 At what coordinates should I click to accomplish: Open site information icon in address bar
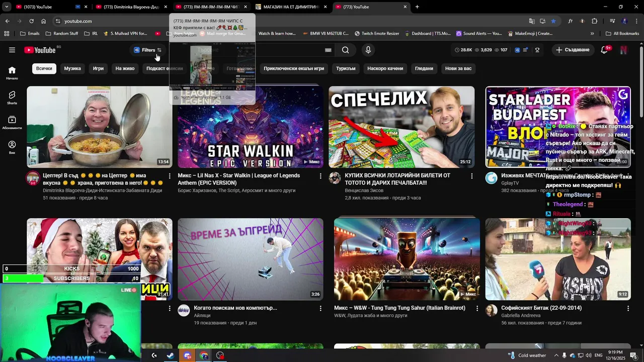click(x=58, y=21)
